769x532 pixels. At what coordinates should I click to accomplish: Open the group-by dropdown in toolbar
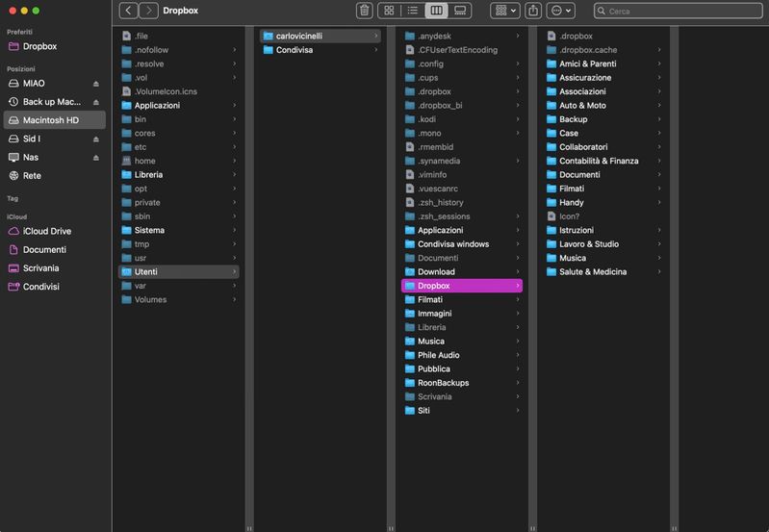click(505, 11)
